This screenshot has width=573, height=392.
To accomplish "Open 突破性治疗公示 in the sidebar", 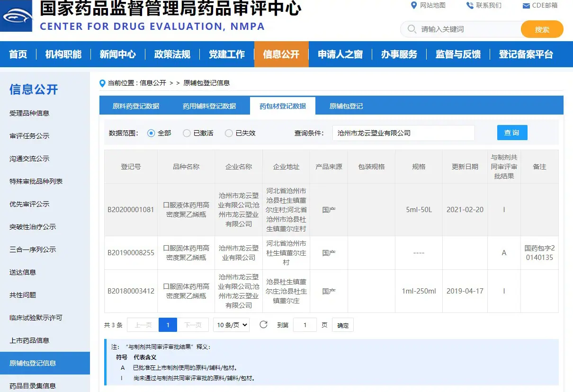I will [x=33, y=227].
